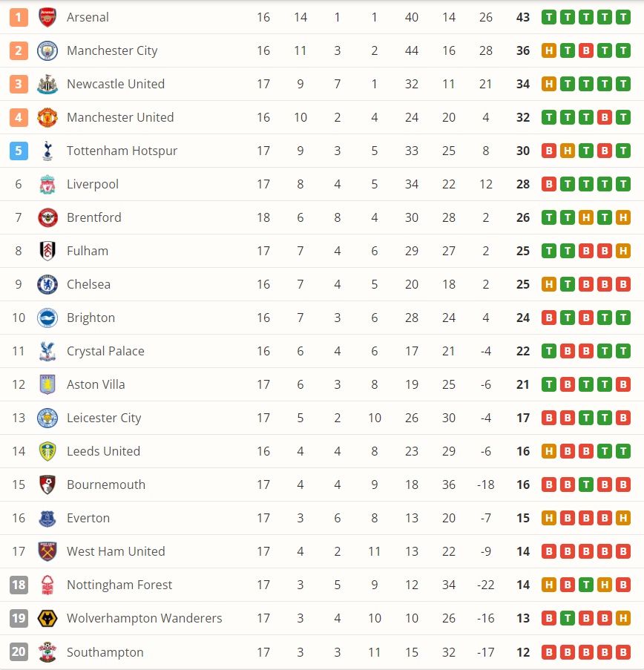Click the Newcastle United club crest
Viewport: 644px width, 670px height.
pyautogui.click(x=47, y=84)
